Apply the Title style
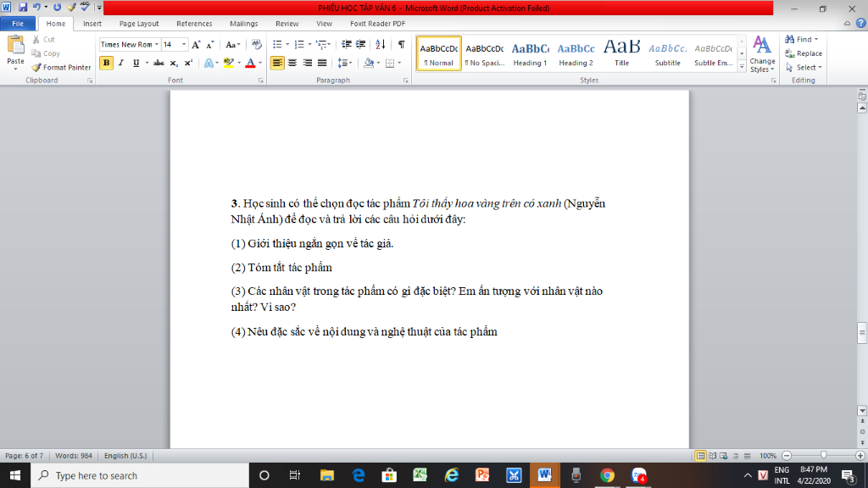The height and width of the screenshot is (488, 868). (x=621, y=53)
